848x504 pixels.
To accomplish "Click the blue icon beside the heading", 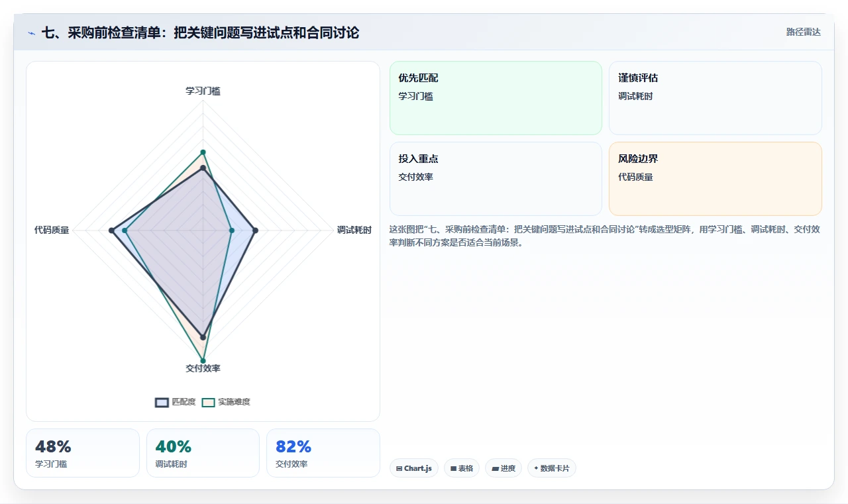I will tap(32, 33).
